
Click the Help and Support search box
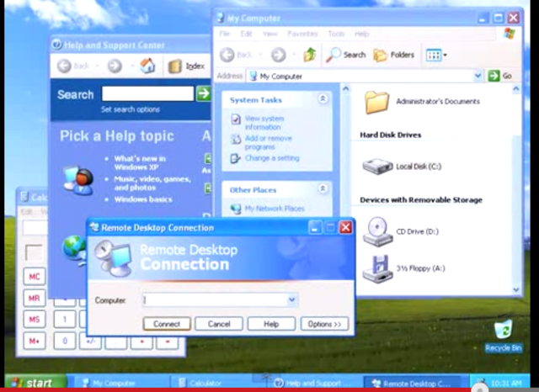pos(148,93)
